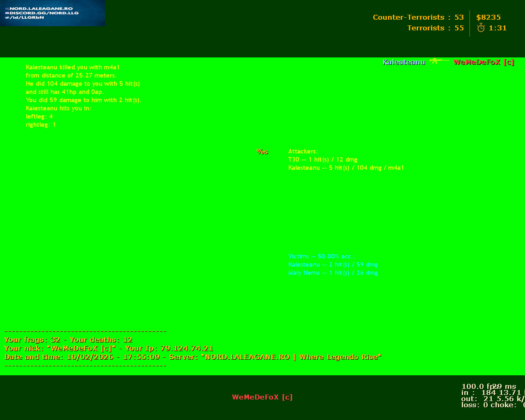The image size is (525, 420).
Task: Click the line "Kalesteanu killed you with m4a1"
Action: pyautogui.click(x=73, y=67)
